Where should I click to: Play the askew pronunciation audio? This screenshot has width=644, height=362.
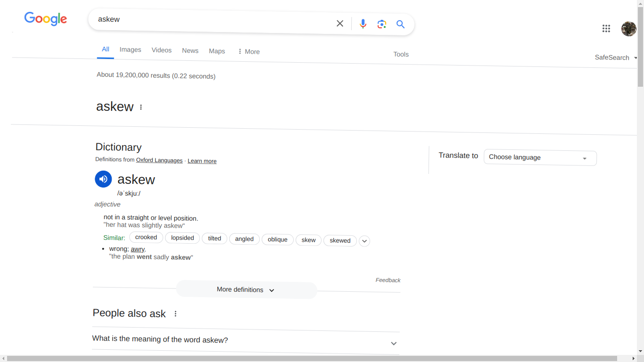pyautogui.click(x=103, y=179)
